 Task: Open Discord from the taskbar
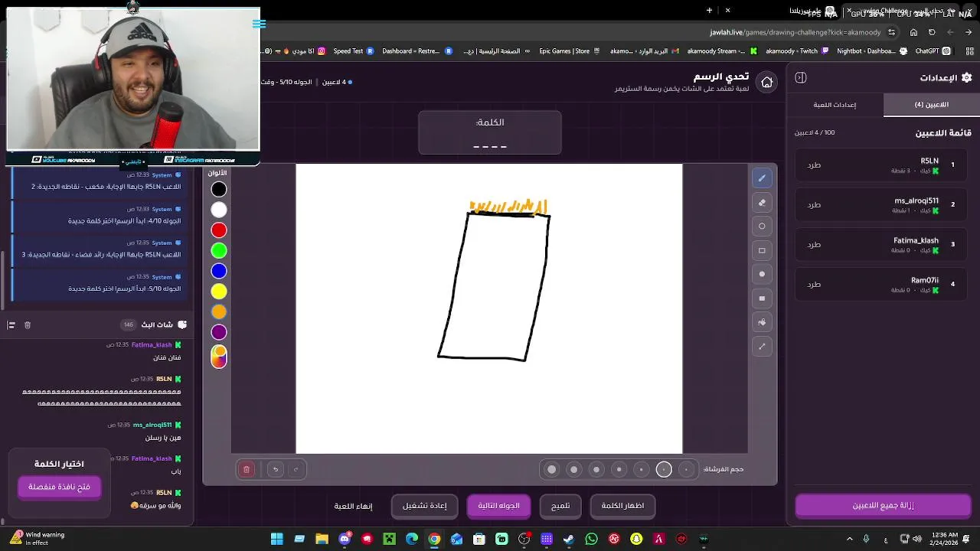[x=345, y=539]
